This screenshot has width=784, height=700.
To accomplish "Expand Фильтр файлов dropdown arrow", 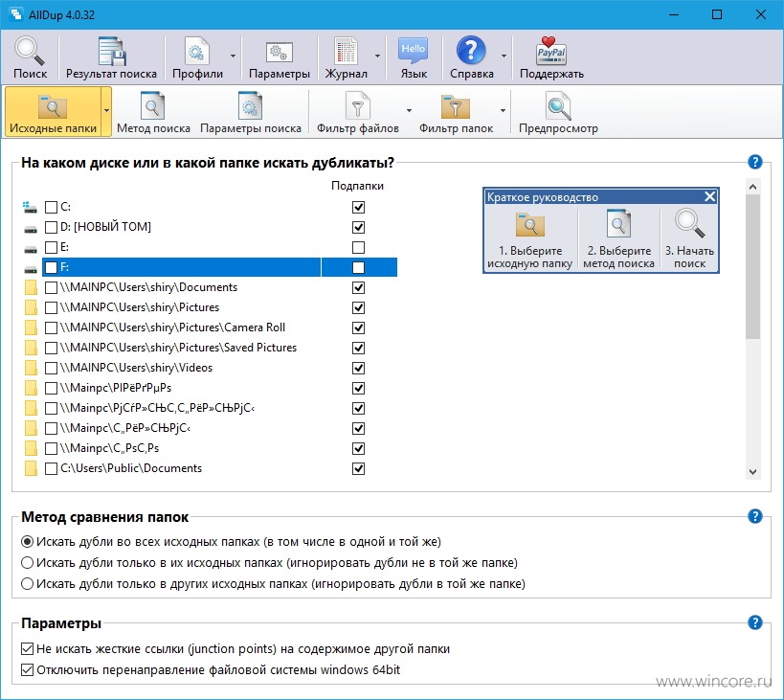I will [x=409, y=110].
